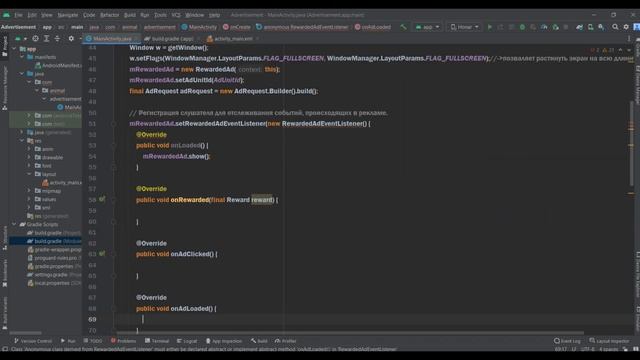
Task: Collapse the Gradle Scripts node
Action: point(14,224)
